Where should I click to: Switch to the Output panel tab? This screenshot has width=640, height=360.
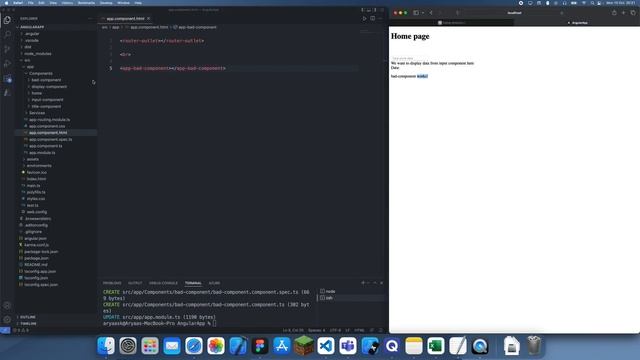pos(135,283)
